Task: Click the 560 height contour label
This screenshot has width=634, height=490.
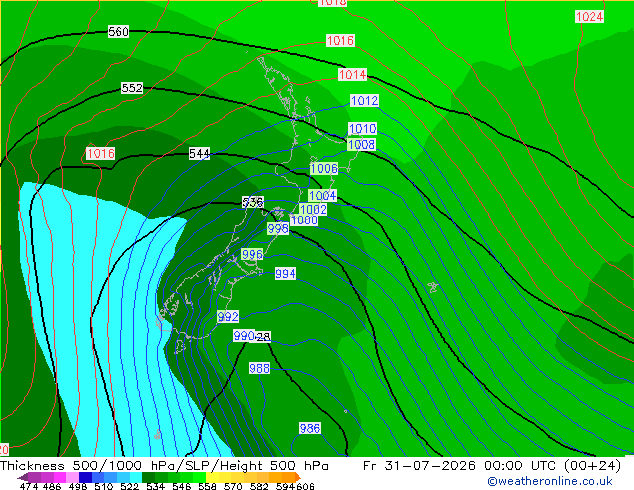Action: click(118, 32)
